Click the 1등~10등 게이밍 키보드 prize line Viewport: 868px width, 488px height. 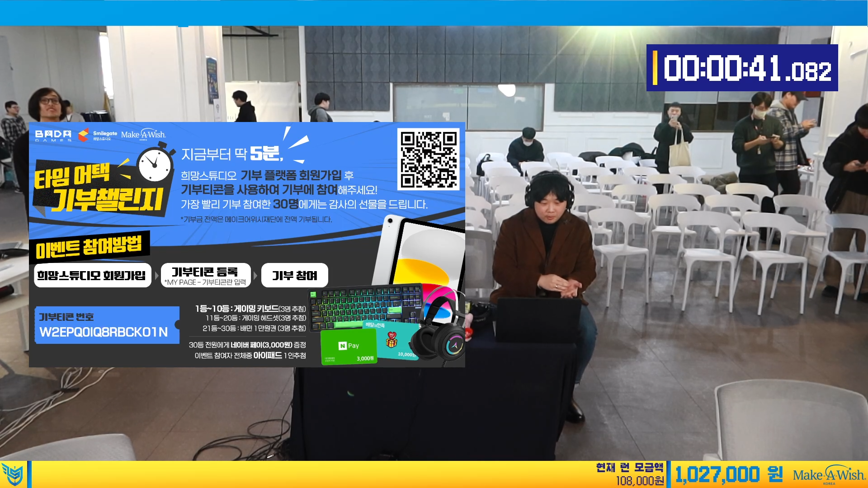click(250, 309)
